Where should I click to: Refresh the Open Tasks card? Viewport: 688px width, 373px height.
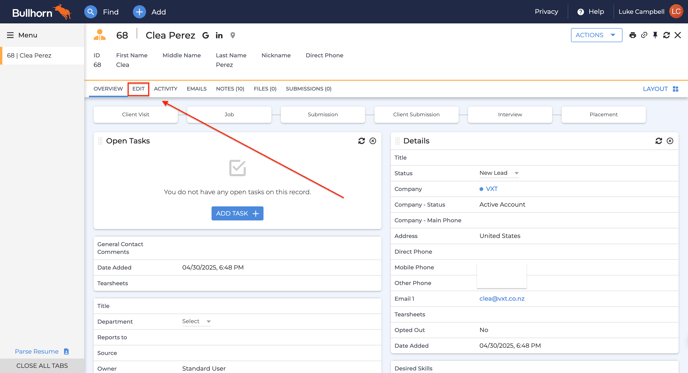pyautogui.click(x=361, y=141)
